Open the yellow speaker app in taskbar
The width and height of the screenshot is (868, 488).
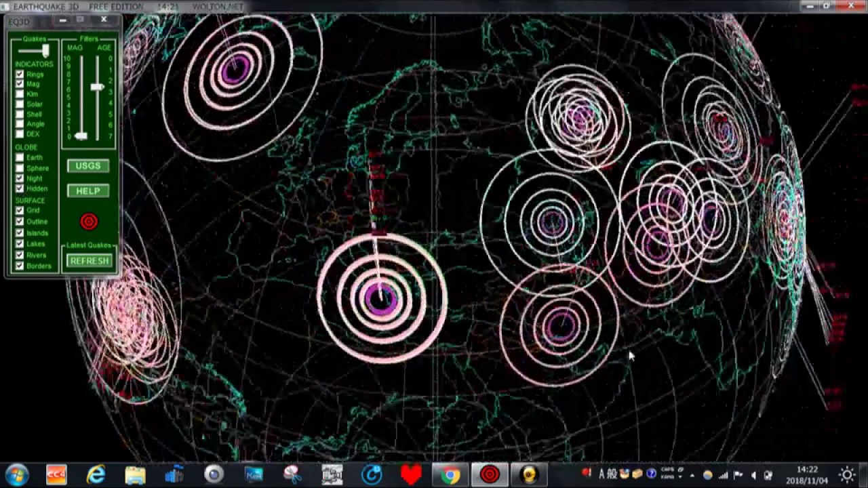pos(529,475)
